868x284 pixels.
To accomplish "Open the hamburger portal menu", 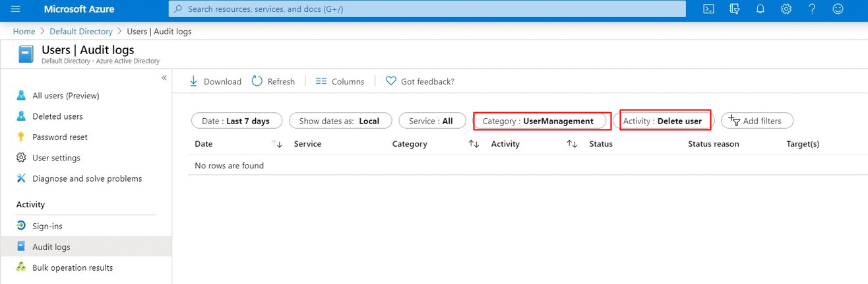I will [16, 9].
